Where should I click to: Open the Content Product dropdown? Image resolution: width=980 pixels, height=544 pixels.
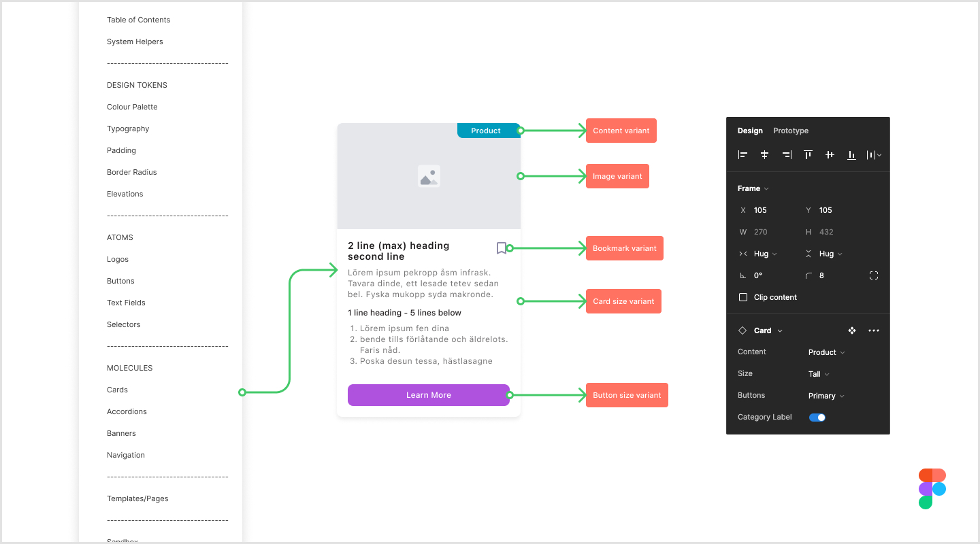tap(826, 352)
